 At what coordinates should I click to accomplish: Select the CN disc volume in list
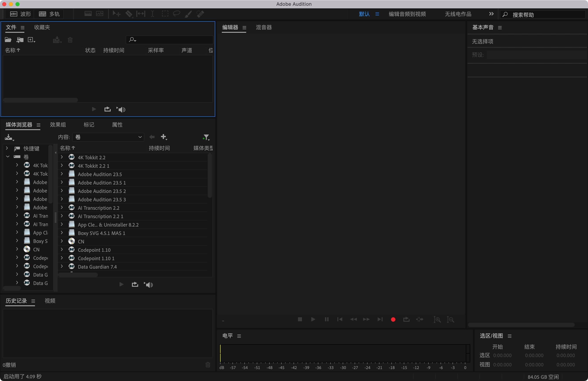pyautogui.click(x=81, y=241)
